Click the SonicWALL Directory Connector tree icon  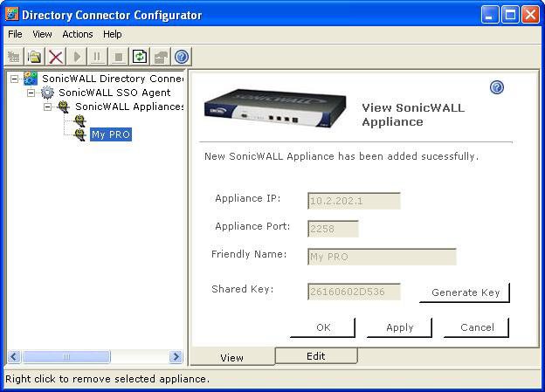[31, 79]
